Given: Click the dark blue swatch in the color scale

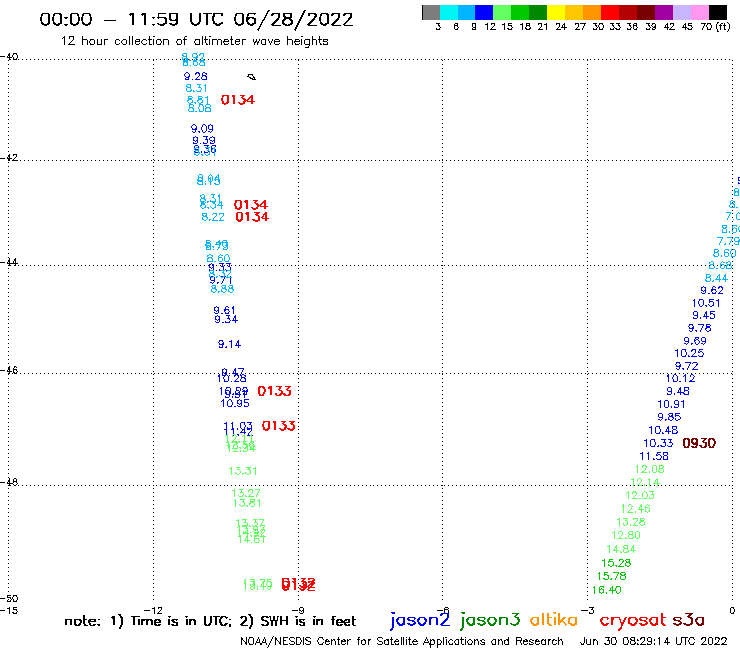Looking at the screenshot, I should pos(484,12).
